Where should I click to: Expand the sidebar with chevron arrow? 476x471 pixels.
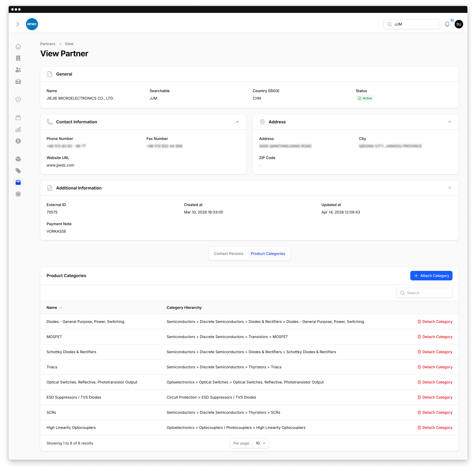click(x=18, y=24)
